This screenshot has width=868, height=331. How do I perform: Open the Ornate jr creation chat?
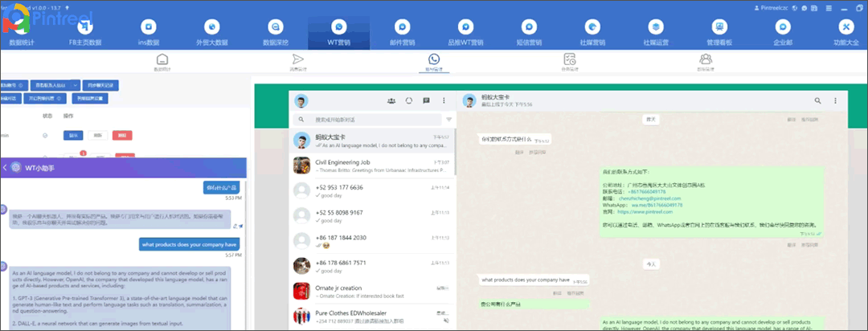coord(371,292)
